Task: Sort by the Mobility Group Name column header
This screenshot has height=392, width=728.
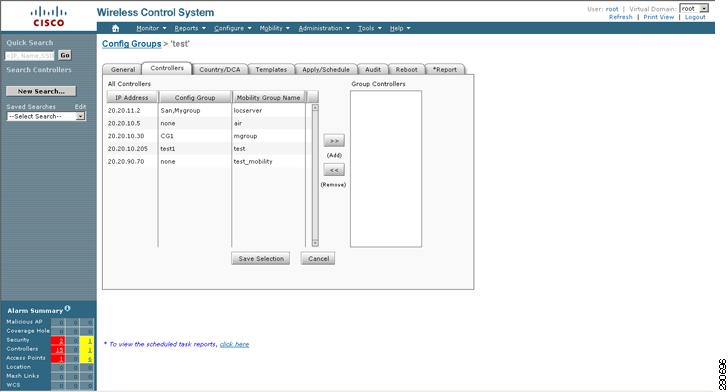Action: [x=268, y=98]
